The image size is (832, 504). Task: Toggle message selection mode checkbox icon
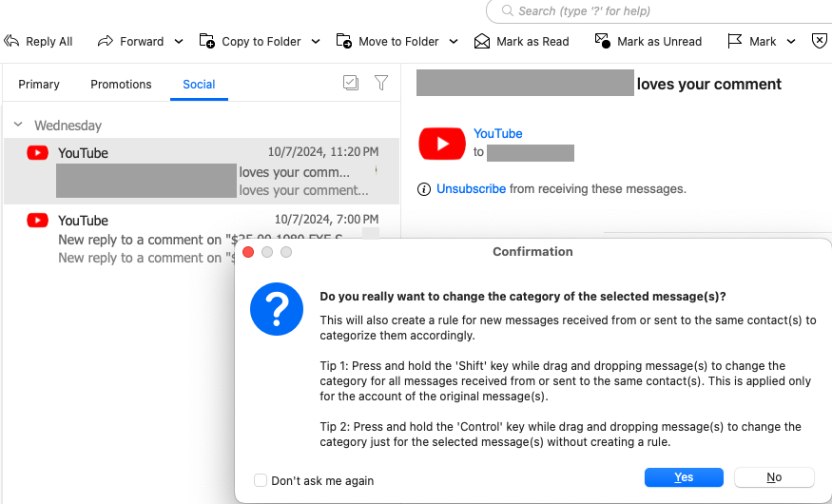coord(351,83)
